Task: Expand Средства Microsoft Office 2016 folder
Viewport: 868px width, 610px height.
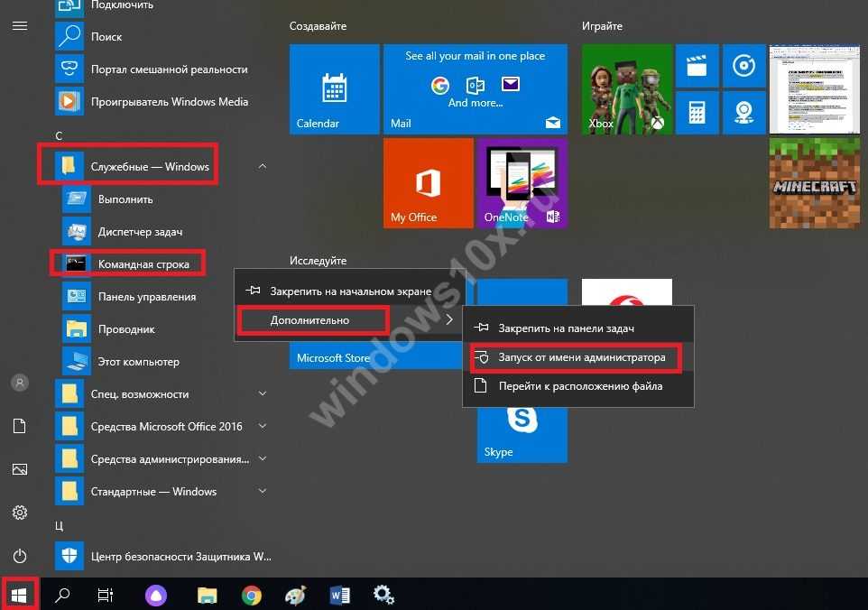Action: click(x=262, y=427)
